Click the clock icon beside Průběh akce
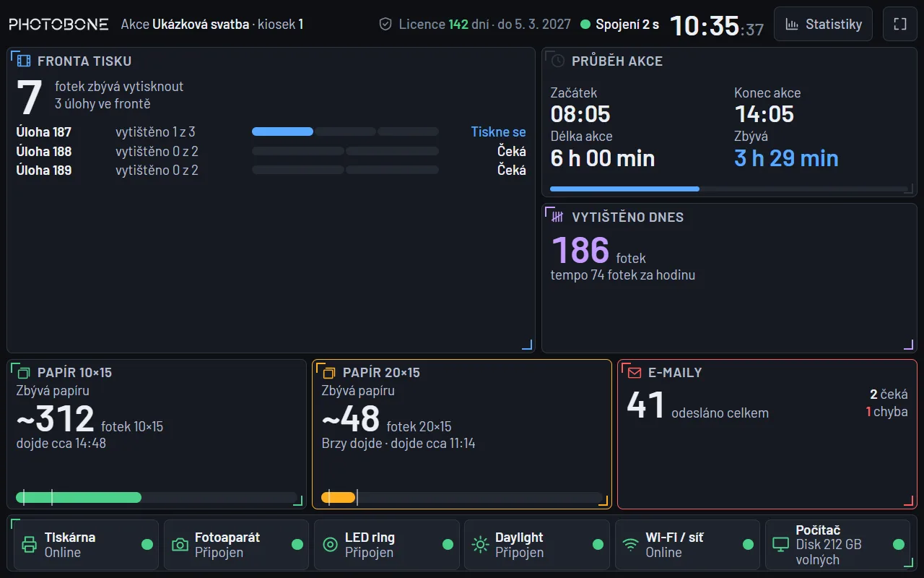Screen dimensions: 924x578 coord(558,61)
